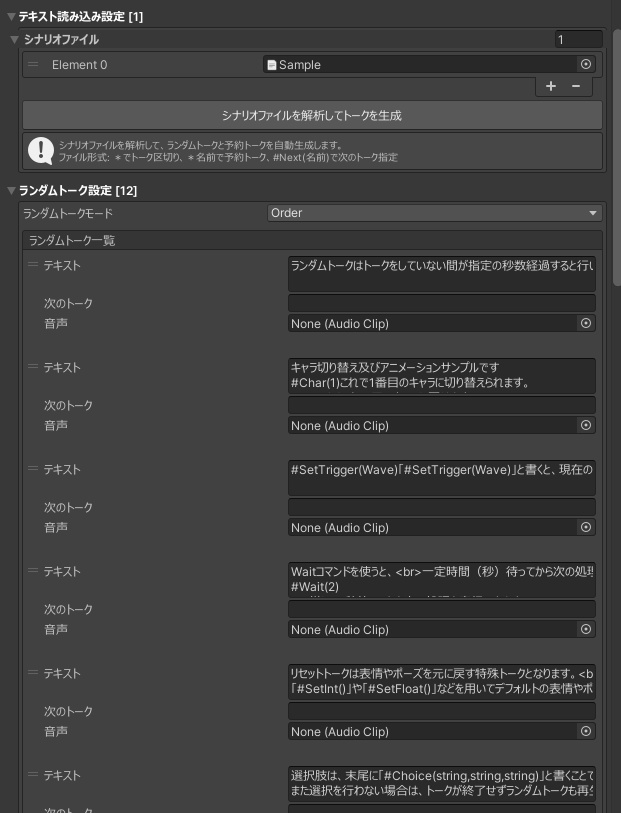Click 次のトーク field under the ランダムトークは entry
Screen dimensions: 621x813
[x=442, y=303]
